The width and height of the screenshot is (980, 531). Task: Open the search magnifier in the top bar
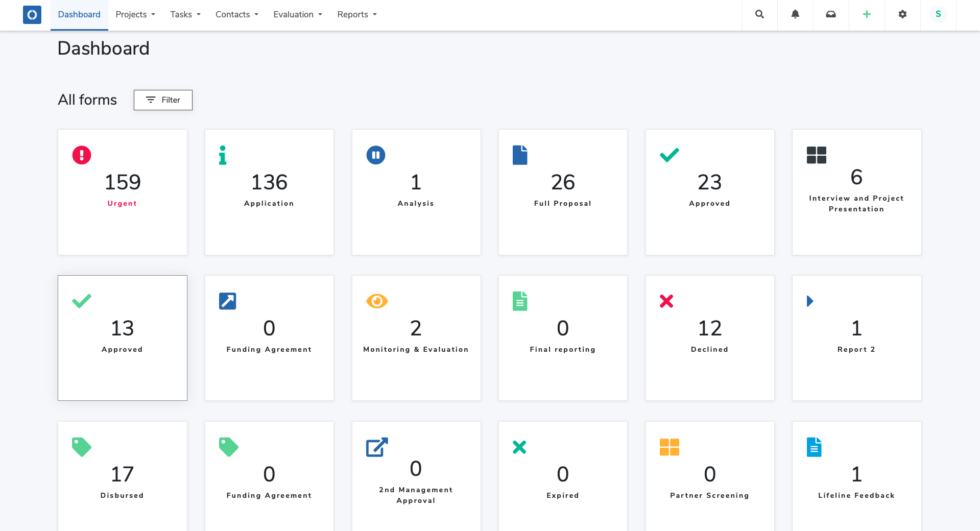[759, 15]
